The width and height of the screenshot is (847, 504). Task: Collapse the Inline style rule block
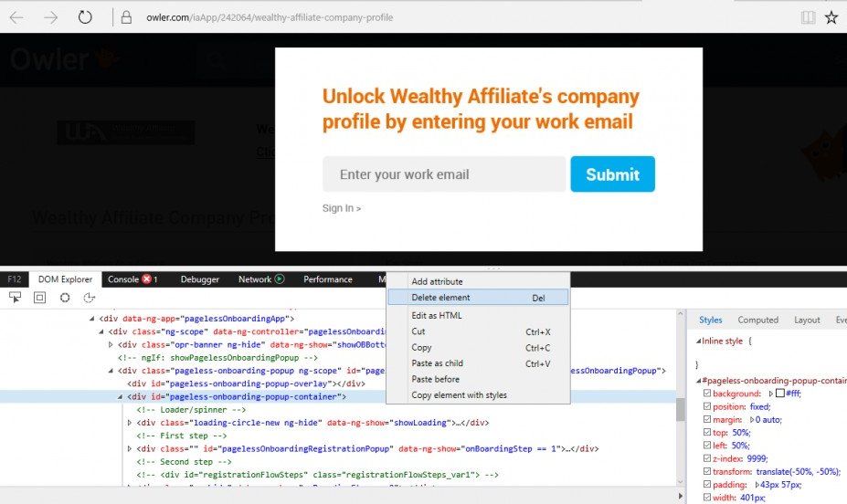point(698,341)
